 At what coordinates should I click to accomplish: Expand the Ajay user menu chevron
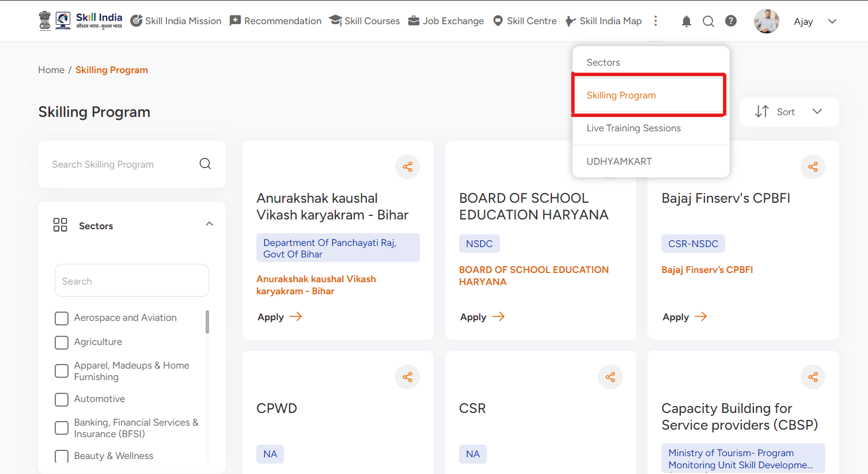(x=832, y=21)
